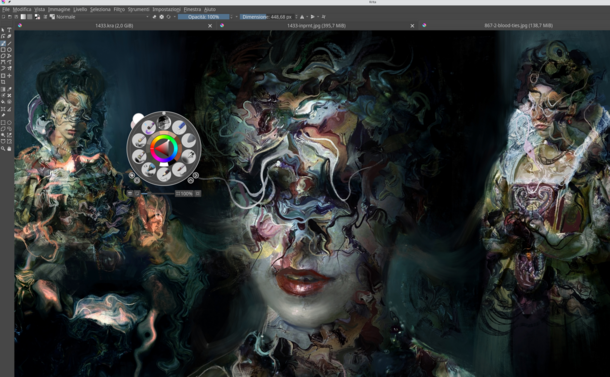Select the Multibrush tool
Viewport: 610px width, 377px height.
[9, 68]
